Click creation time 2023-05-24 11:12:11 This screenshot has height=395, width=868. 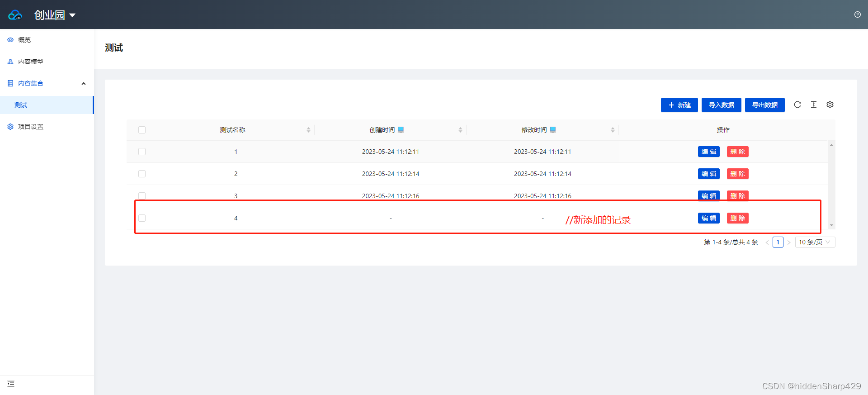391,152
